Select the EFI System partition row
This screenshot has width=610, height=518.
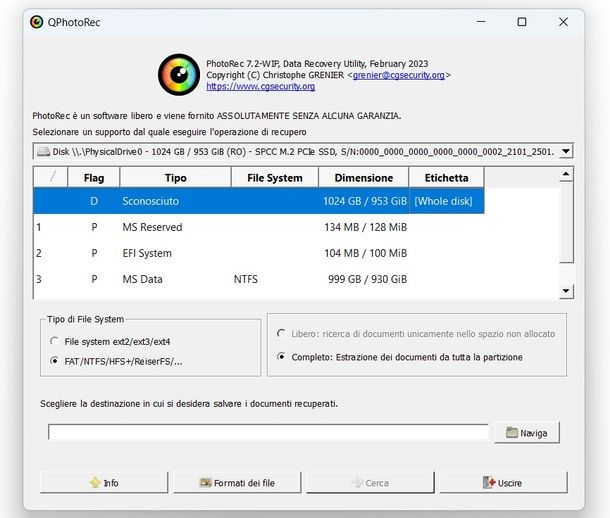tap(259, 253)
